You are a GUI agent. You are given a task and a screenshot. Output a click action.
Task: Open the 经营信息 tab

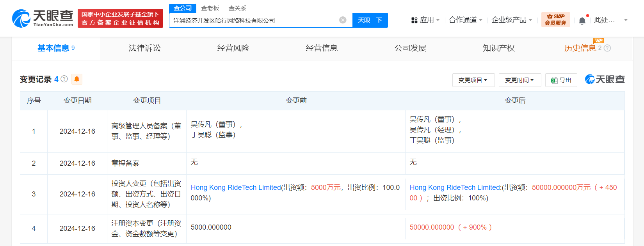(x=322, y=48)
